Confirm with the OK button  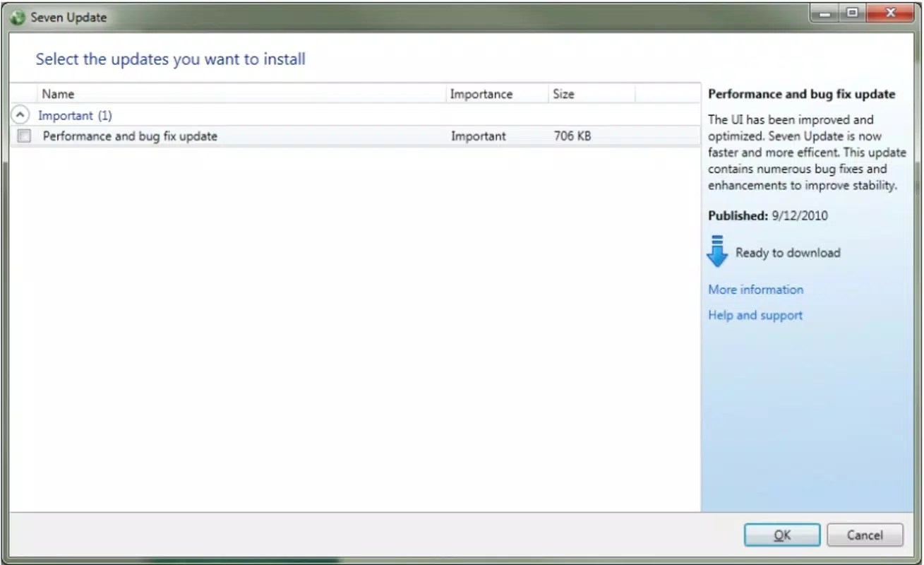pyautogui.click(x=782, y=535)
